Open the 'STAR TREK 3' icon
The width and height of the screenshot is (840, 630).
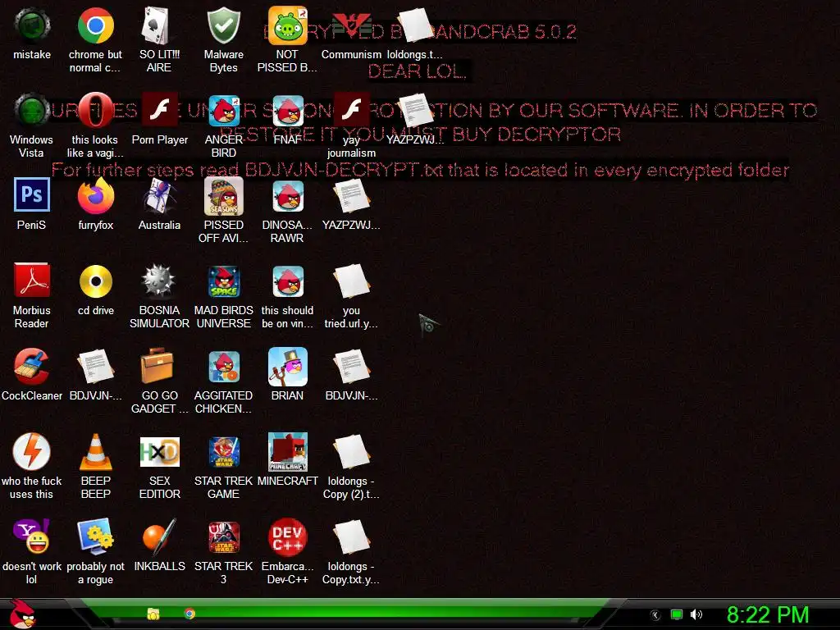pos(223,536)
